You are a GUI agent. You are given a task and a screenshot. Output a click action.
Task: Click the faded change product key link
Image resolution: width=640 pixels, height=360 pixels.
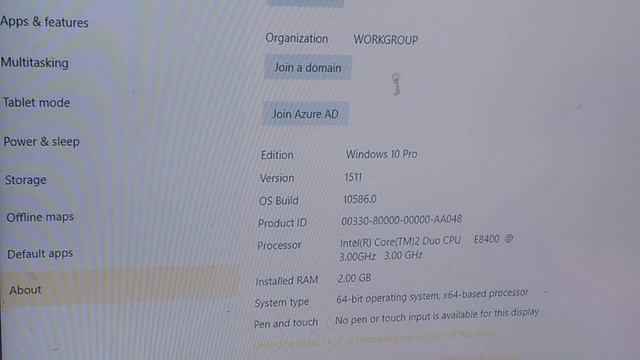(x=374, y=339)
